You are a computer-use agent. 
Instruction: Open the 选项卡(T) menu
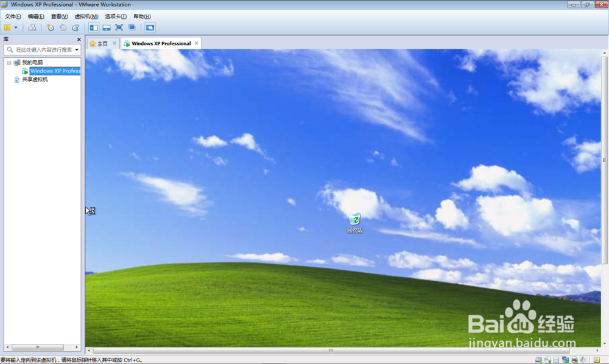[116, 16]
